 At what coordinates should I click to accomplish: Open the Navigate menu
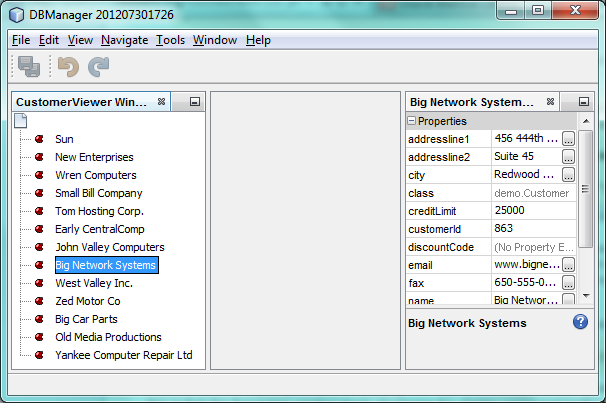tap(124, 40)
